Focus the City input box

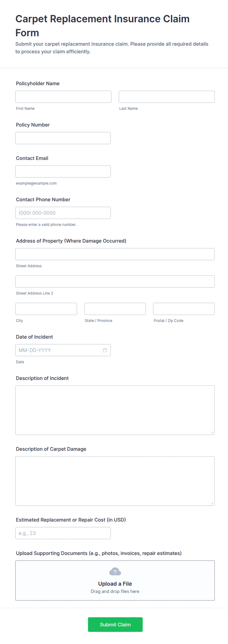tap(46, 309)
